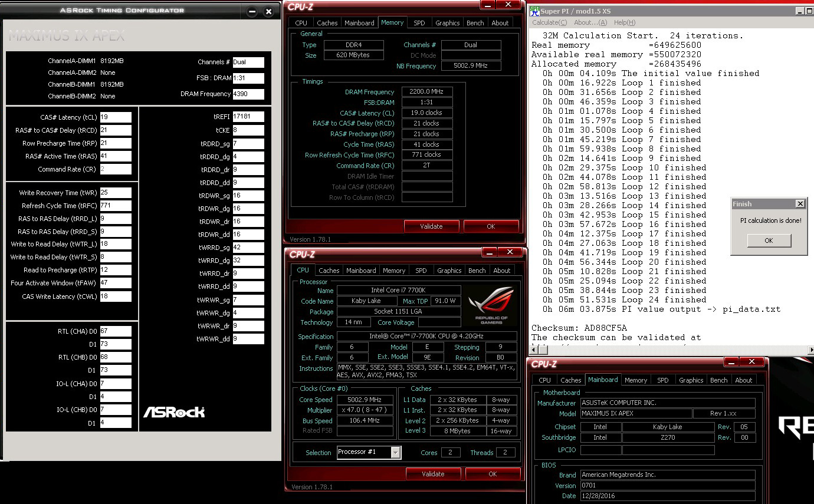Open Caches tab in the CPU-Z mainboard window
Viewport: 814px width, 504px height.
(570, 380)
